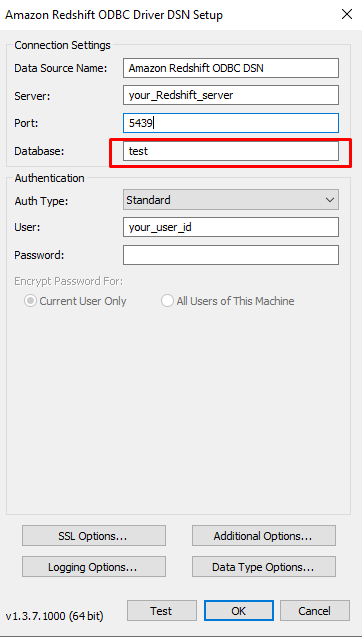
Task: Open the Auth Type dropdown
Action: point(231,200)
